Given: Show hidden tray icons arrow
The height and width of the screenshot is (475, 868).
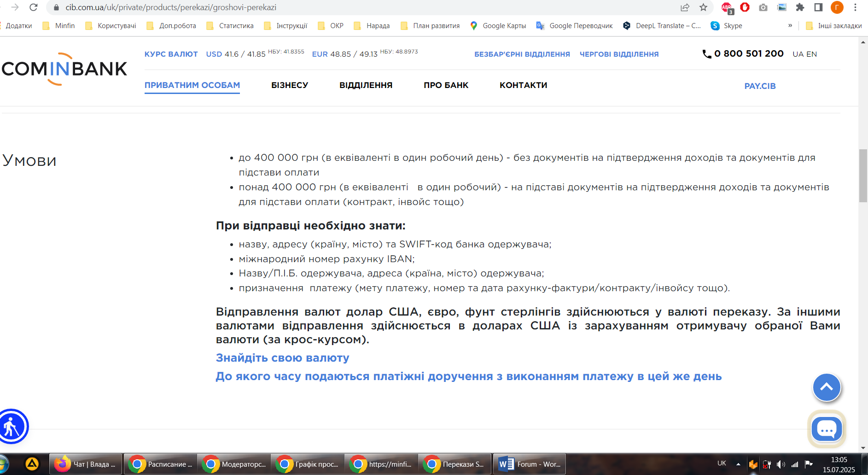Looking at the screenshot, I should coord(738,464).
